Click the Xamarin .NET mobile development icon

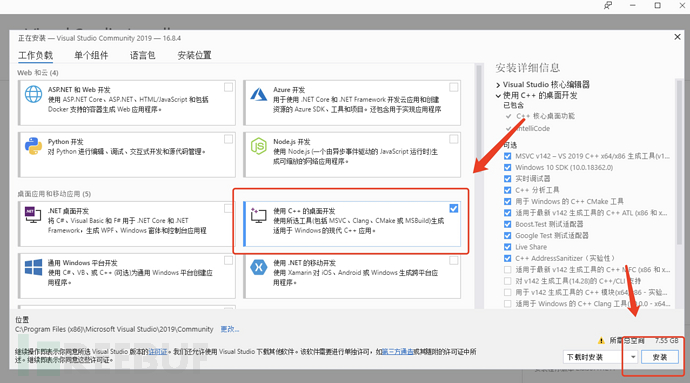coord(259,267)
